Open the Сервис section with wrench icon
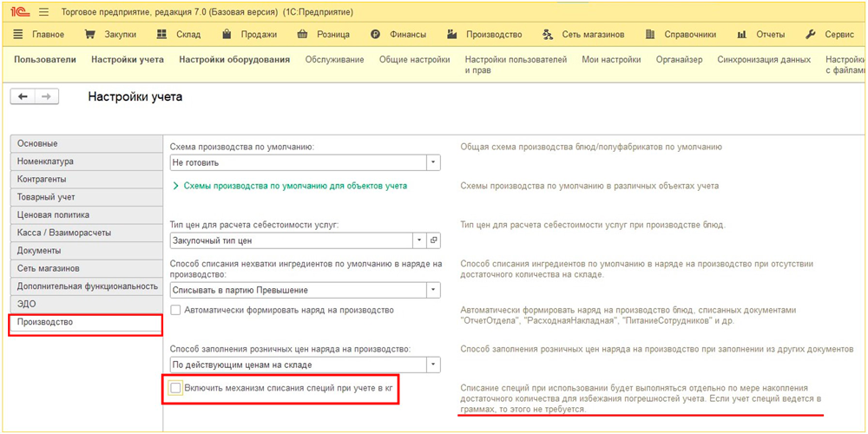 (x=830, y=35)
